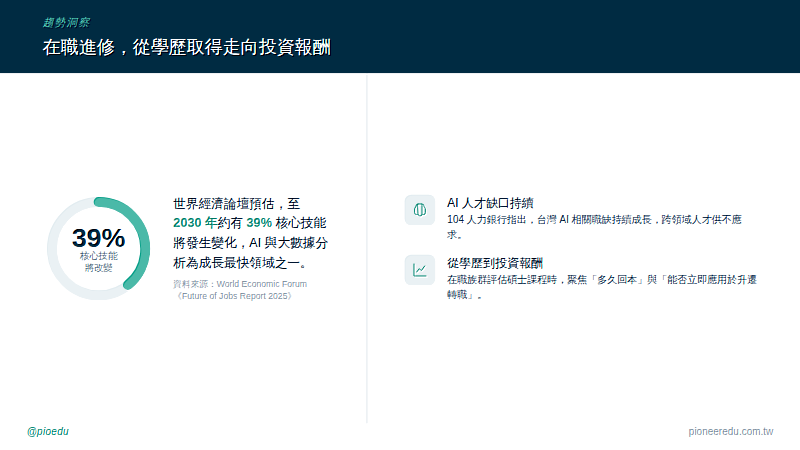Click the large 39% figure in the ring

[98, 238]
